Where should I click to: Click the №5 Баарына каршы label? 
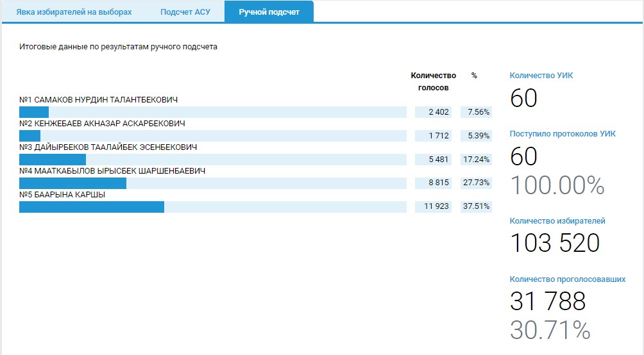coord(62,195)
